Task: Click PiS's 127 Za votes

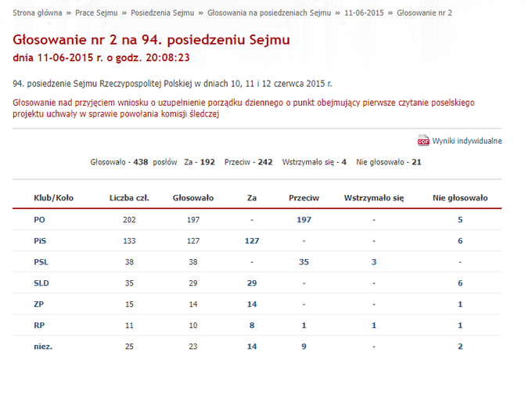Action: [252, 240]
